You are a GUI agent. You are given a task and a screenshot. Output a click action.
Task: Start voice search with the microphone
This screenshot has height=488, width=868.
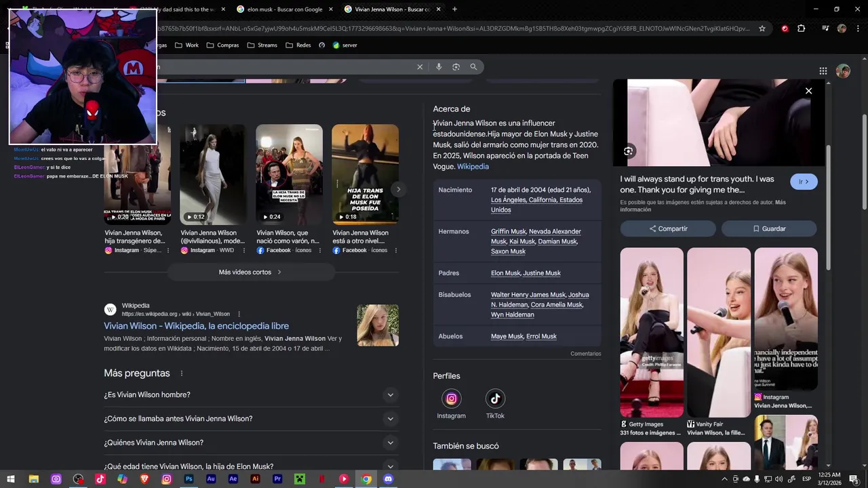tap(439, 66)
